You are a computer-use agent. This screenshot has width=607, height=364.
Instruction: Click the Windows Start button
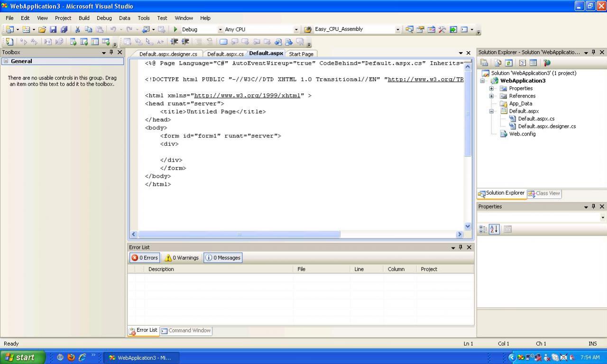[22, 357]
